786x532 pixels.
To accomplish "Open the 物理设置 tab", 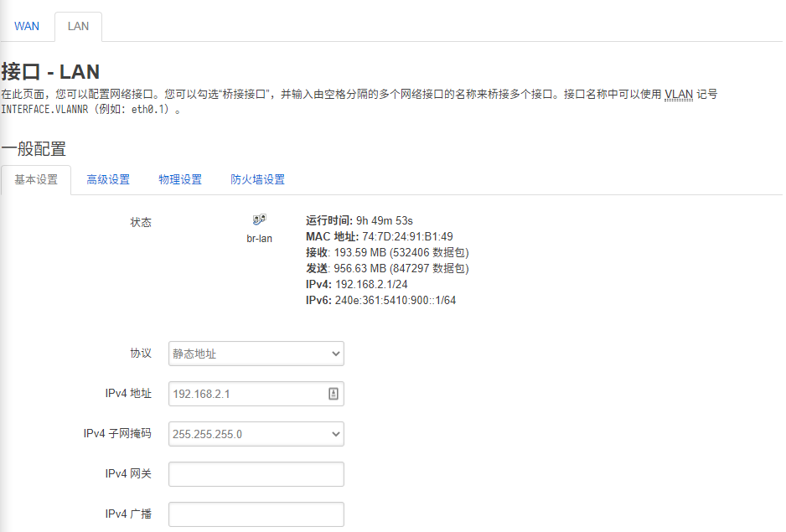I will (x=179, y=179).
